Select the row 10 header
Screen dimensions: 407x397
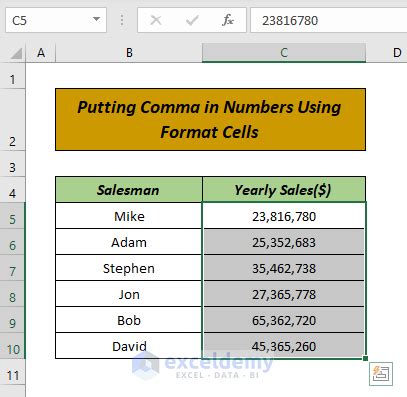[x=12, y=346]
